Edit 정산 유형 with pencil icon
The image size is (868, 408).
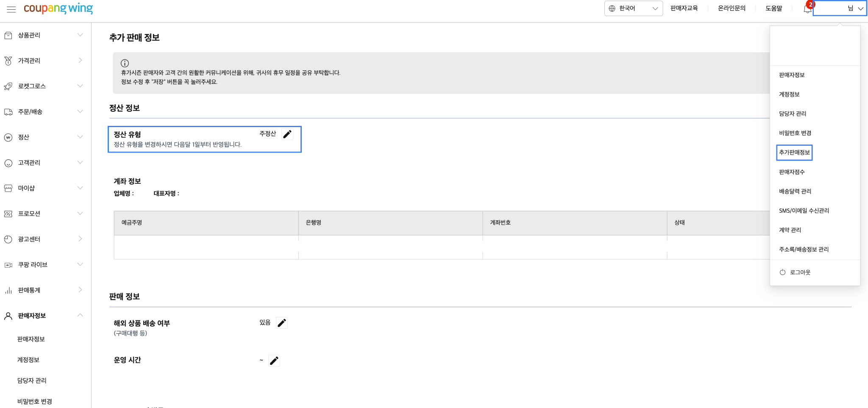tap(287, 134)
